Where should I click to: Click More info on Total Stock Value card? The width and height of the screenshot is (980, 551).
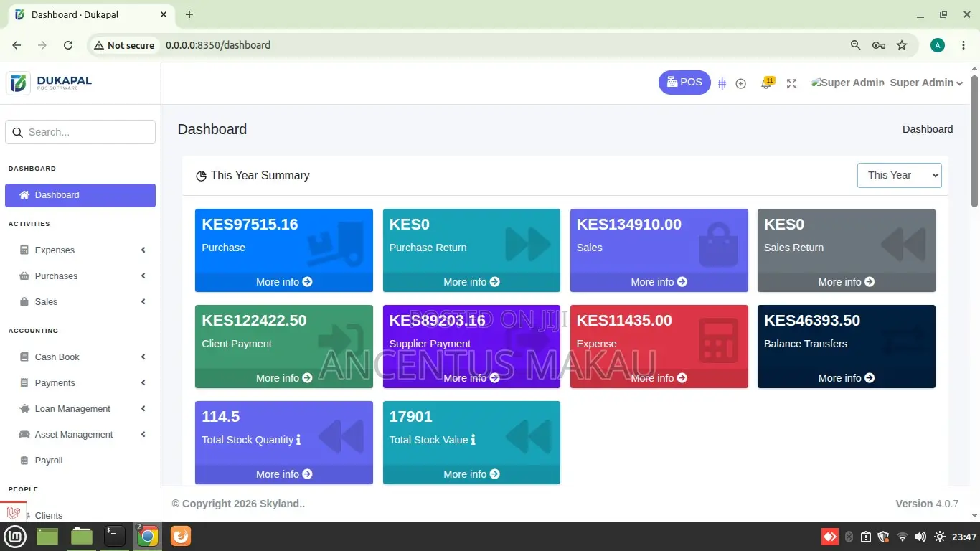coord(471,474)
